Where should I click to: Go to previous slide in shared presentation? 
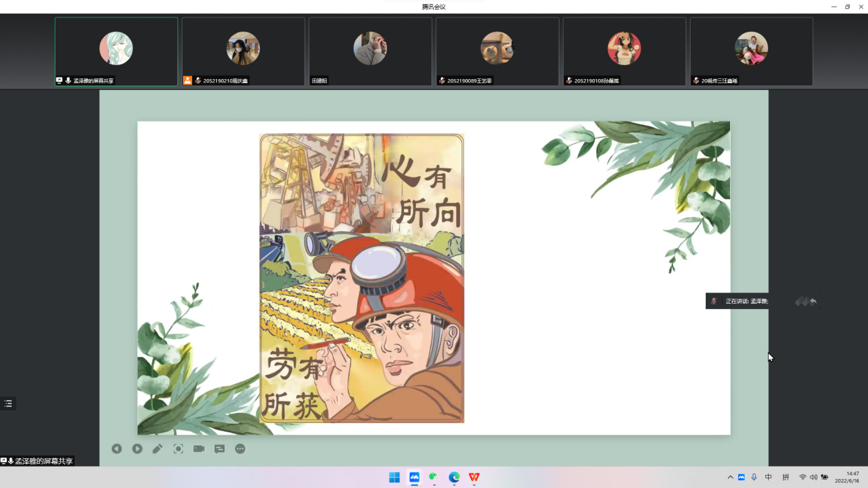point(116,448)
